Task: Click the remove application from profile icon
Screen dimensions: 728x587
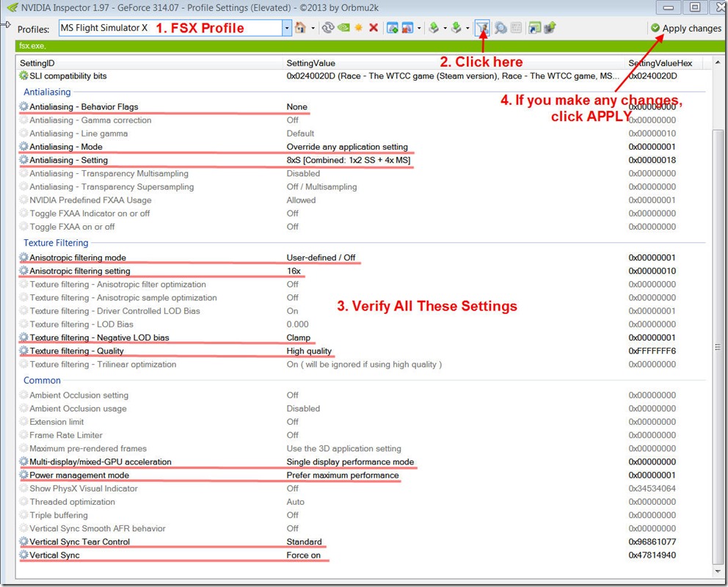Action: tap(407, 28)
